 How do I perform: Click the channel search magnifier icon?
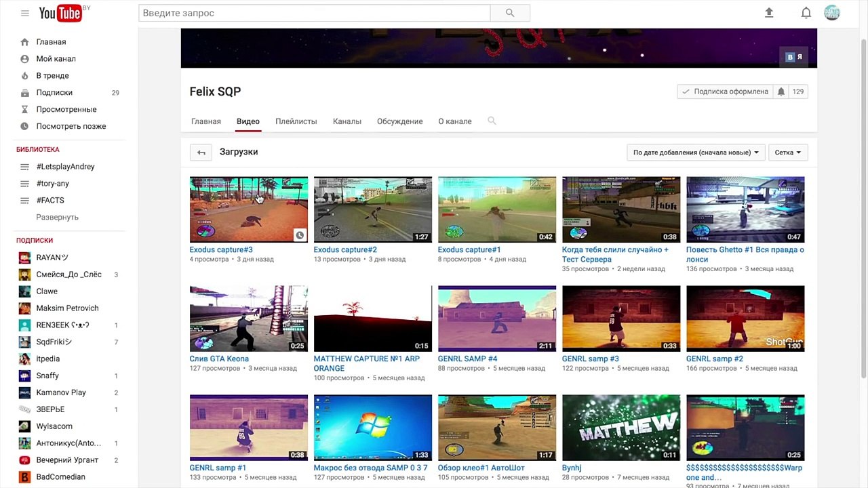tap(492, 121)
